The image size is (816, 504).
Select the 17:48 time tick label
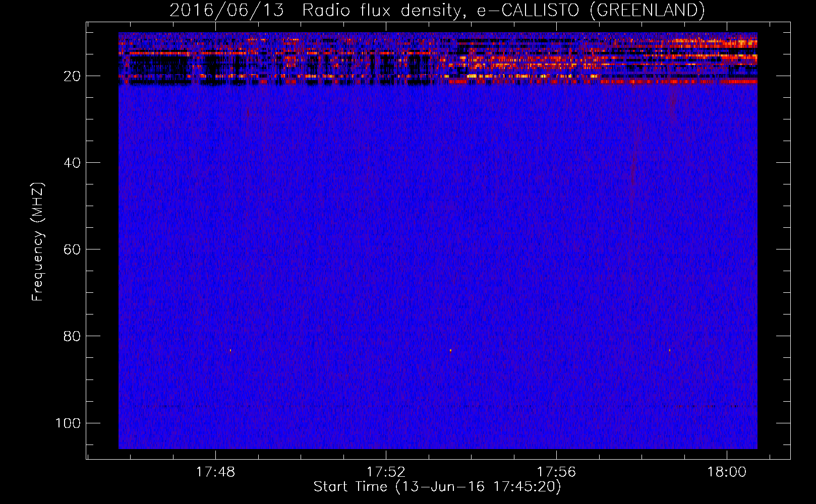point(215,472)
